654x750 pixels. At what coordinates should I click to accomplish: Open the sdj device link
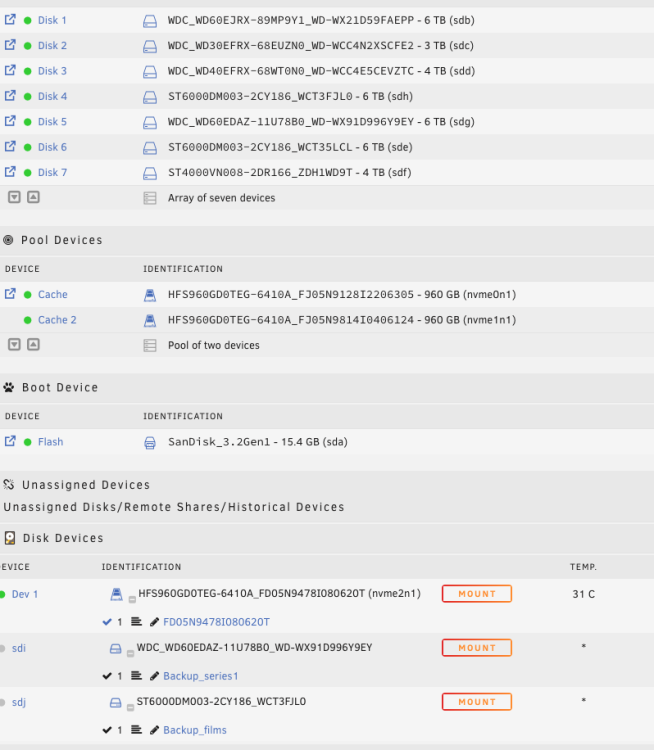pos(19,702)
